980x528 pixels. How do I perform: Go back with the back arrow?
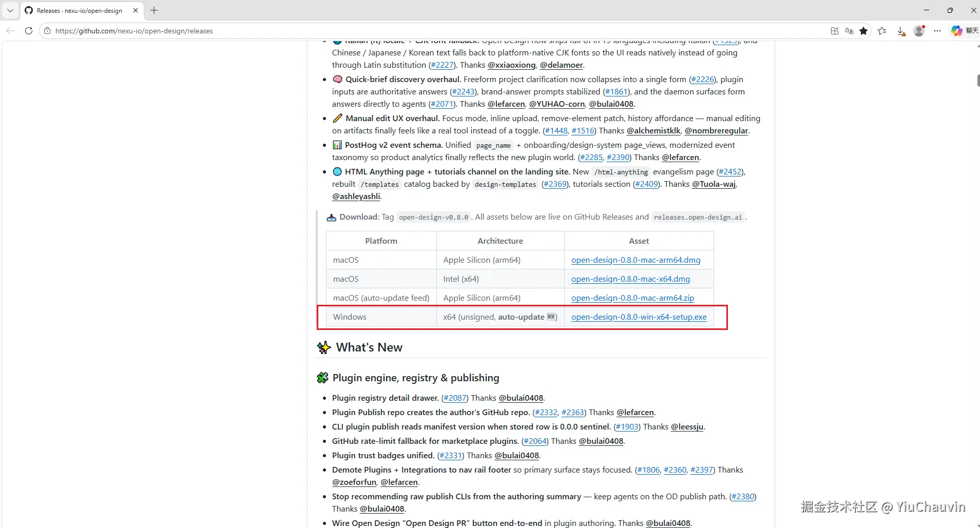10,31
